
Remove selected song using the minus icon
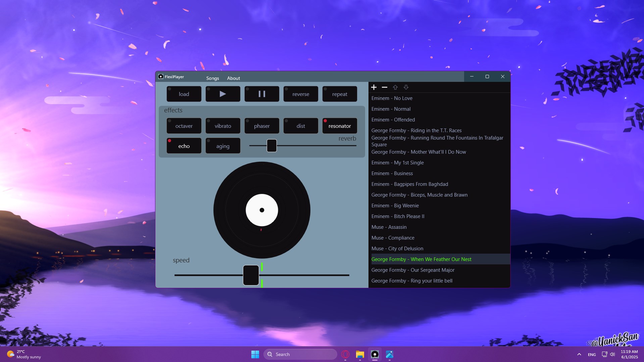click(x=384, y=87)
